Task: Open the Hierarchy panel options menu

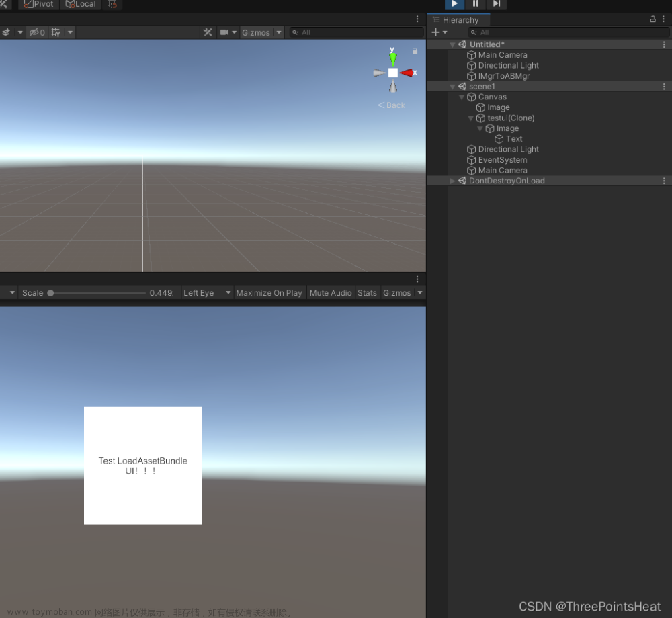Action: pyautogui.click(x=663, y=19)
